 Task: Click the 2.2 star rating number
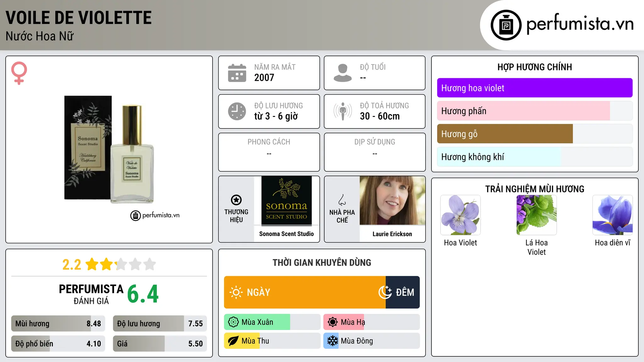(x=72, y=265)
